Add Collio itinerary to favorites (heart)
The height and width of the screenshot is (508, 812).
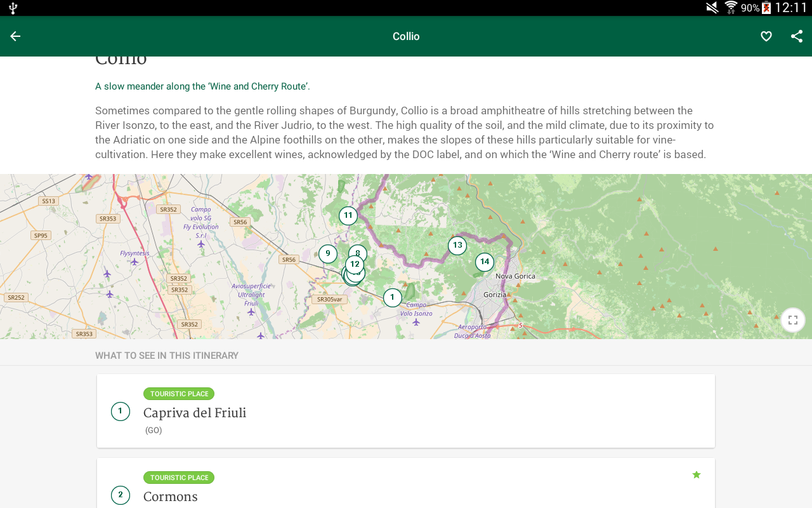[766, 36]
